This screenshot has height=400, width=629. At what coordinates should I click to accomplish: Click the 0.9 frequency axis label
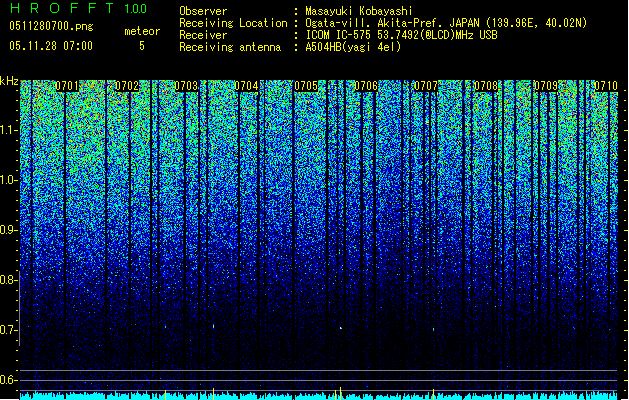pyautogui.click(x=9, y=230)
